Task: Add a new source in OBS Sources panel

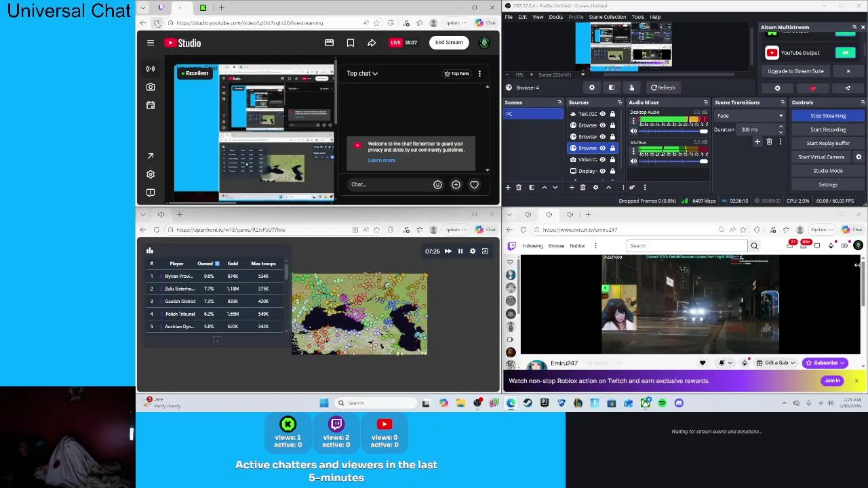Action: pyautogui.click(x=572, y=187)
